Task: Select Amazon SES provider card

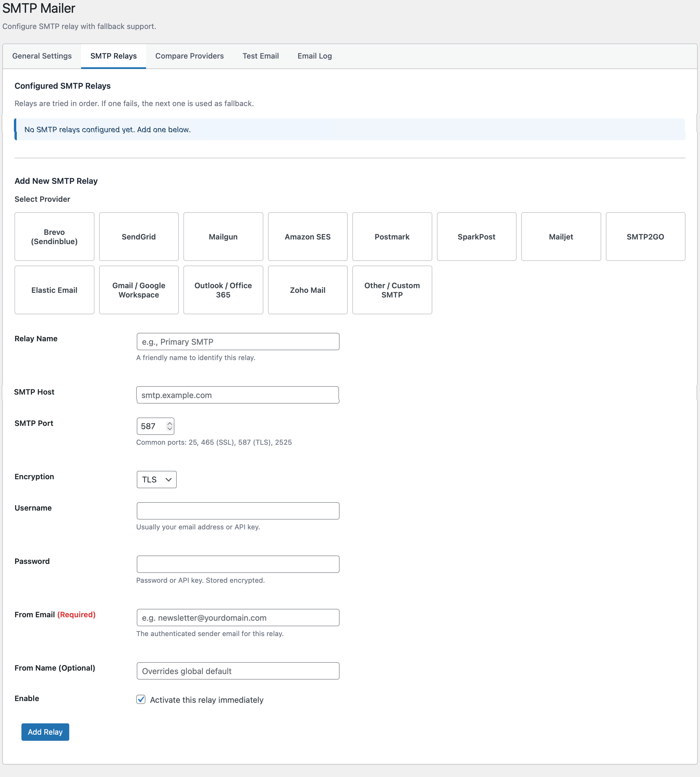Action: coord(307,236)
